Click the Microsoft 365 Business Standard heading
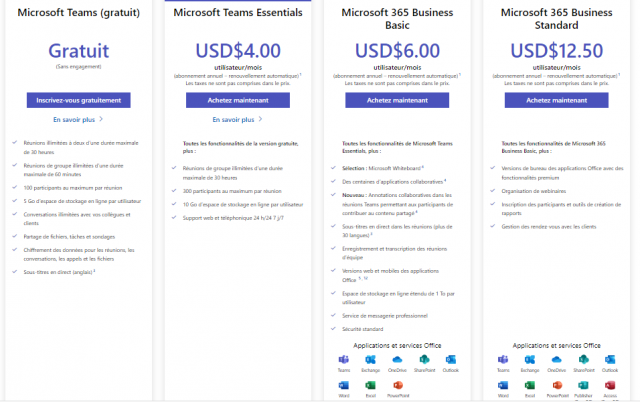Screen dimensions: 640x402 coord(556,19)
